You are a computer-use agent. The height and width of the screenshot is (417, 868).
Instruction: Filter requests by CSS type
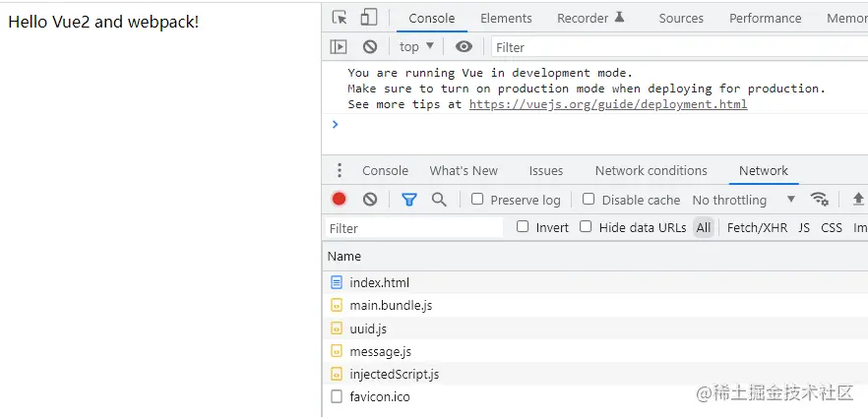(832, 228)
